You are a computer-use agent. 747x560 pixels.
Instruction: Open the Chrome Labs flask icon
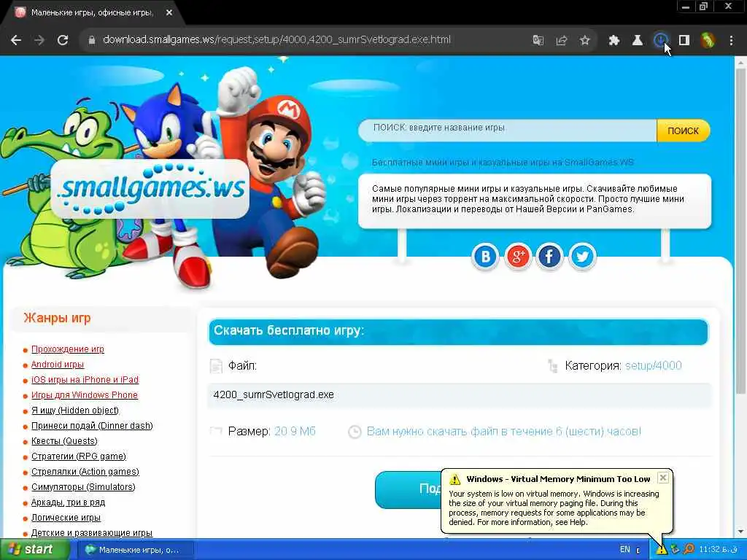(638, 41)
